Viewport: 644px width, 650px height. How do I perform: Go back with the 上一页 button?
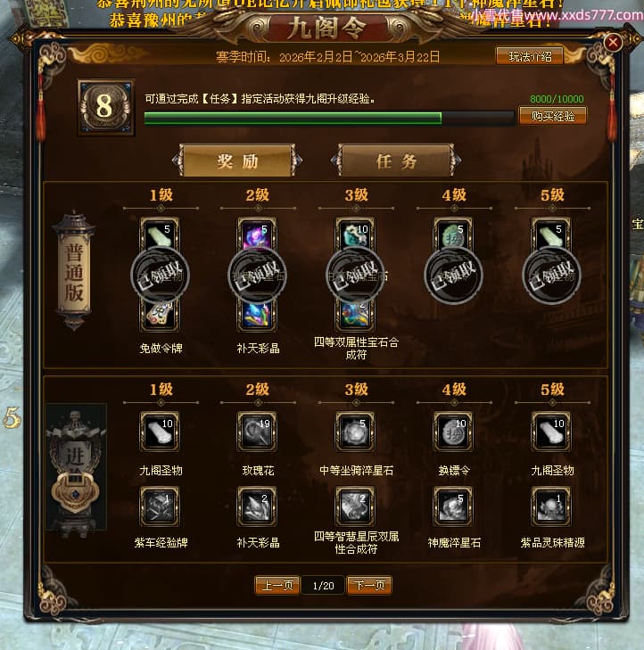coord(277,585)
